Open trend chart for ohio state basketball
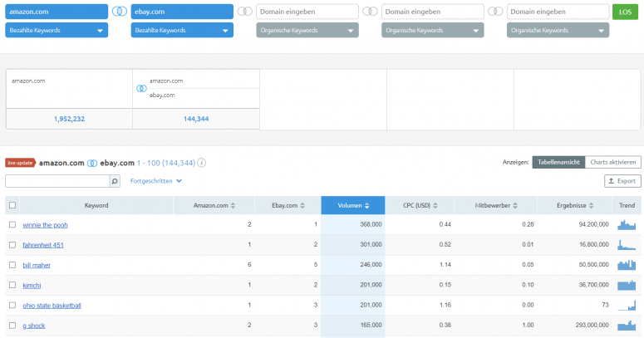The height and width of the screenshot is (338, 644). pyautogui.click(x=627, y=305)
